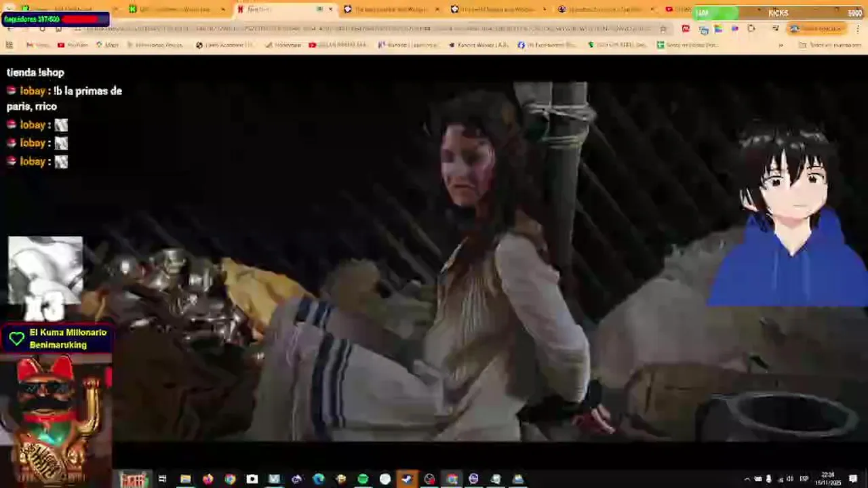Image resolution: width=868 pixels, height=488 pixels.
Task: Click the Seguidores 397/500 goal bar
Action: click(x=55, y=19)
